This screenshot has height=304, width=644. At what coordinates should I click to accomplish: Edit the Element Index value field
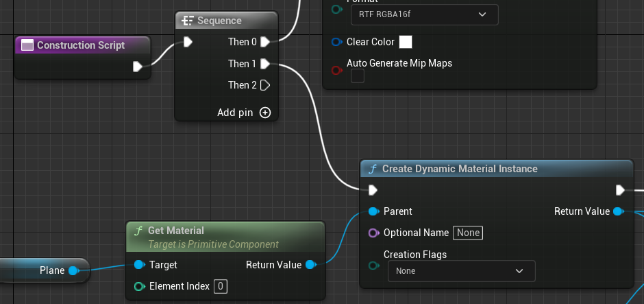pos(221,286)
